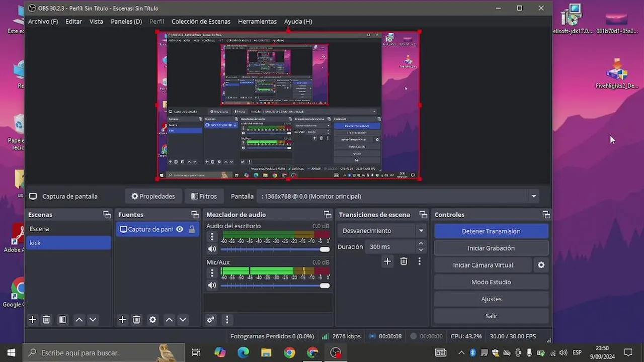The height and width of the screenshot is (362, 644).
Task: Hide the Captura de pantalla source
Action: (x=180, y=229)
